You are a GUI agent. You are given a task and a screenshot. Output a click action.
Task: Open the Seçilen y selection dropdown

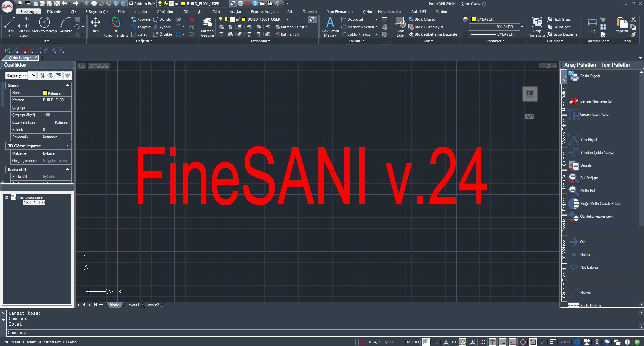pos(16,76)
